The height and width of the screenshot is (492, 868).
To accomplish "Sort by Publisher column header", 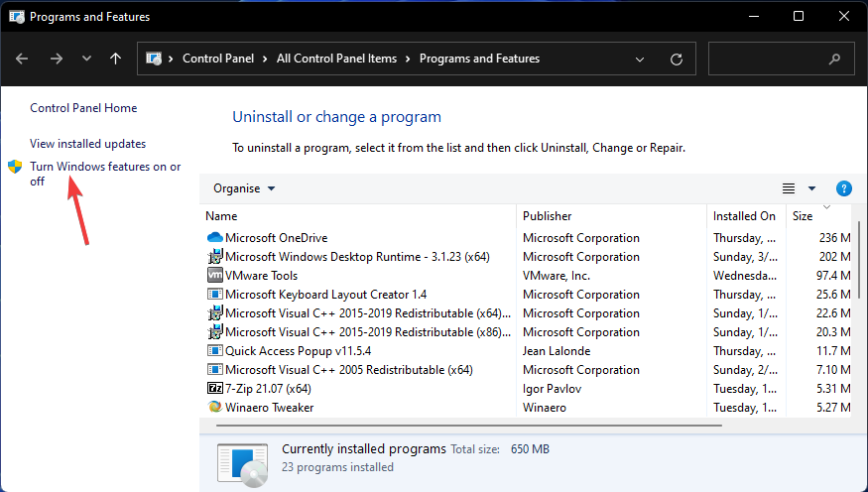I will (548, 216).
